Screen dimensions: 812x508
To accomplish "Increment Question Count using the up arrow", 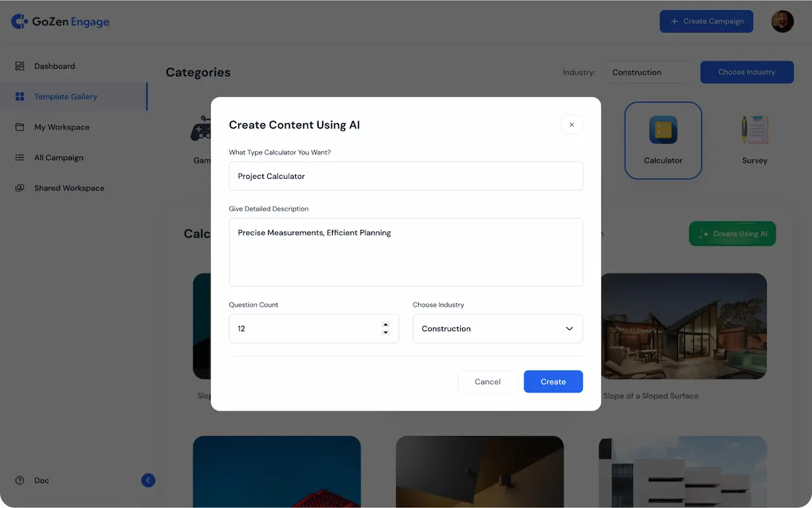I will pyautogui.click(x=386, y=324).
